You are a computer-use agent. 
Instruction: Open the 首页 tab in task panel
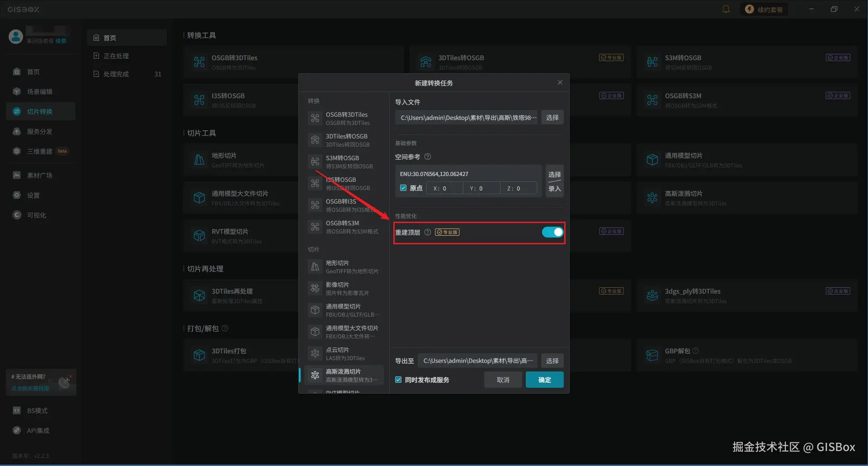pos(127,38)
